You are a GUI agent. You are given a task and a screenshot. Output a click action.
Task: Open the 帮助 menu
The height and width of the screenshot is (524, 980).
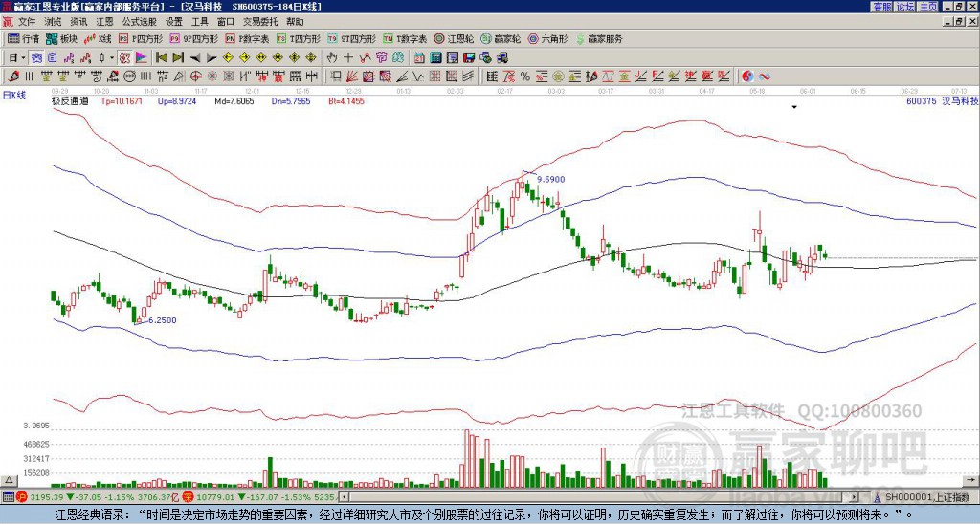click(295, 22)
